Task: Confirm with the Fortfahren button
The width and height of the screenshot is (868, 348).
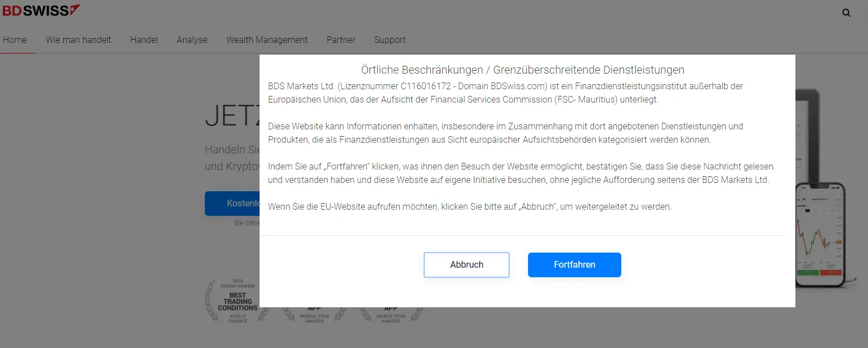Action: [574, 265]
